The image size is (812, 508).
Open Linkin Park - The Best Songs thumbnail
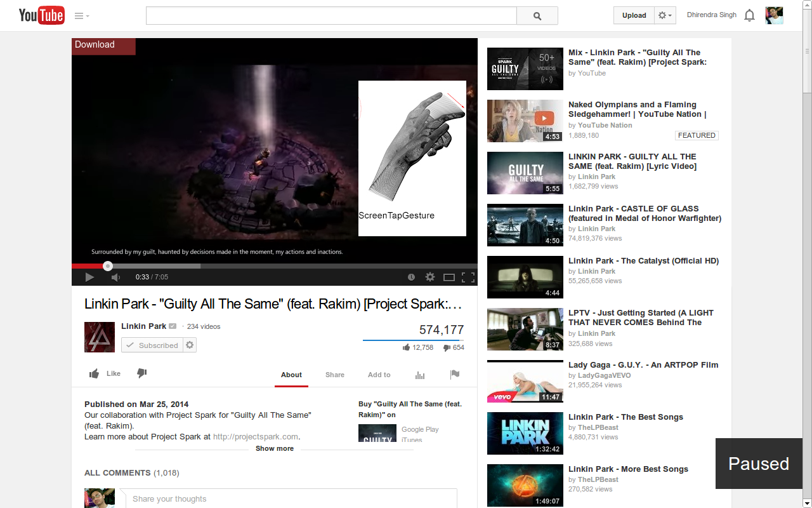(525, 433)
